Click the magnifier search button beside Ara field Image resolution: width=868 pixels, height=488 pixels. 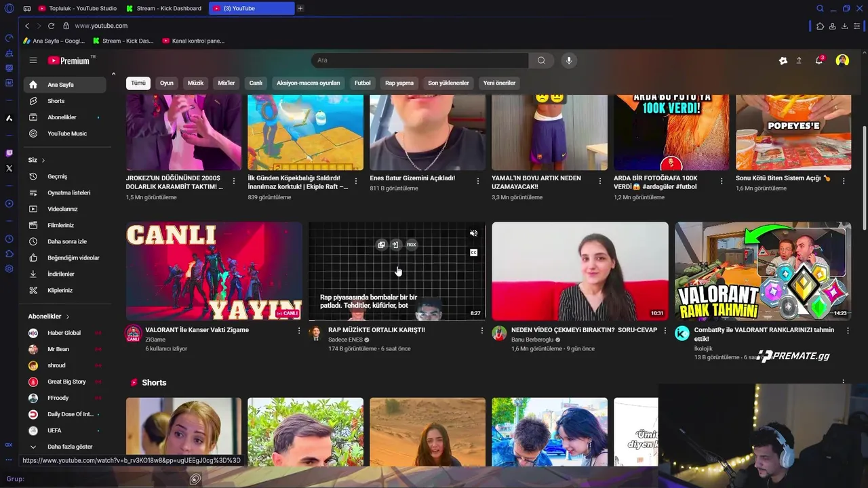541,60
